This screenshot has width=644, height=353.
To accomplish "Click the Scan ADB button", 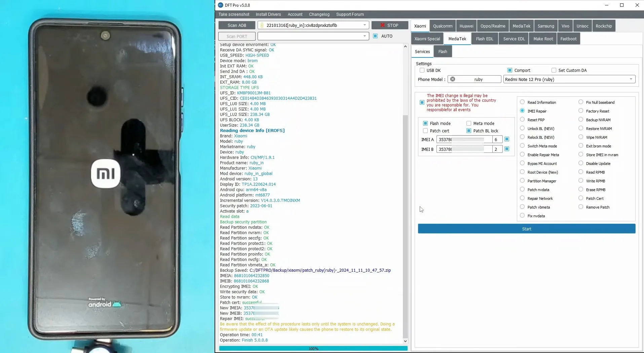I will click(237, 25).
